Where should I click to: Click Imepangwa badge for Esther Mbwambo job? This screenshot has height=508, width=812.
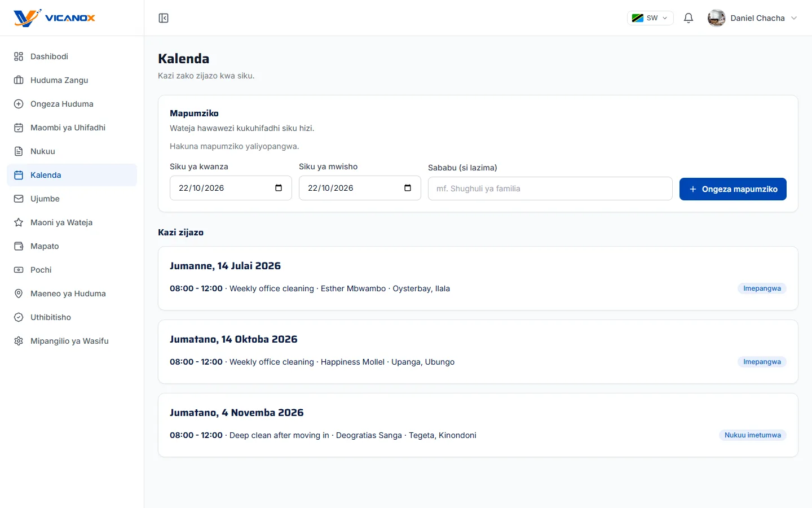(762, 288)
